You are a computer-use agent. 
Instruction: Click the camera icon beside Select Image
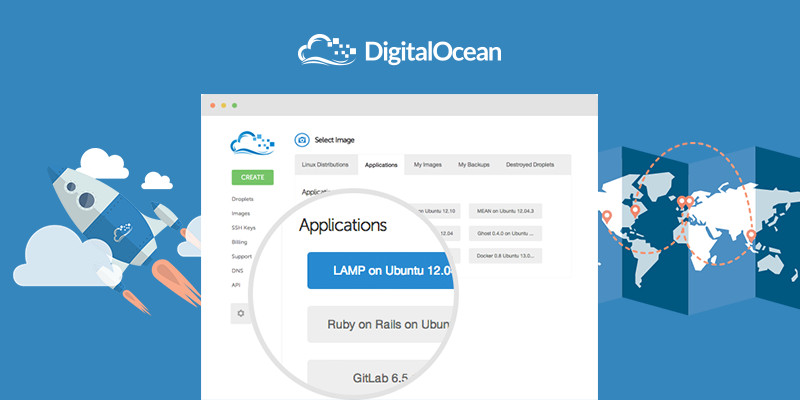[302, 140]
